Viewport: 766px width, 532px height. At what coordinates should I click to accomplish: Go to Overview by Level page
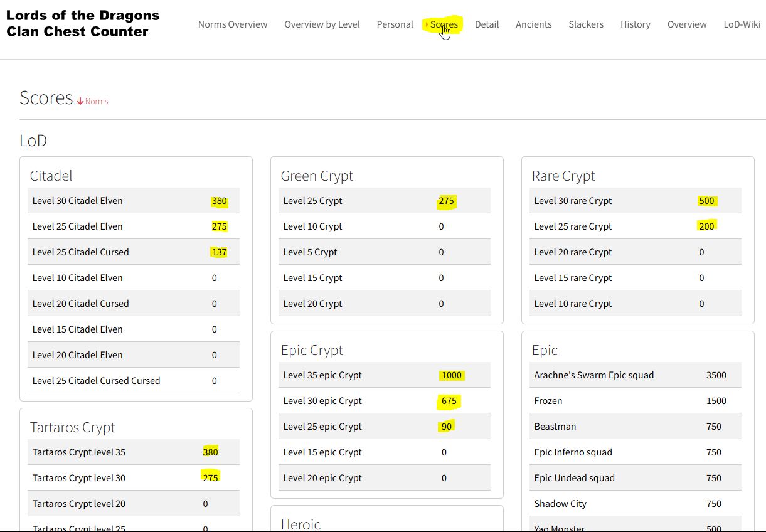pyautogui.click(x=322, y=24)
